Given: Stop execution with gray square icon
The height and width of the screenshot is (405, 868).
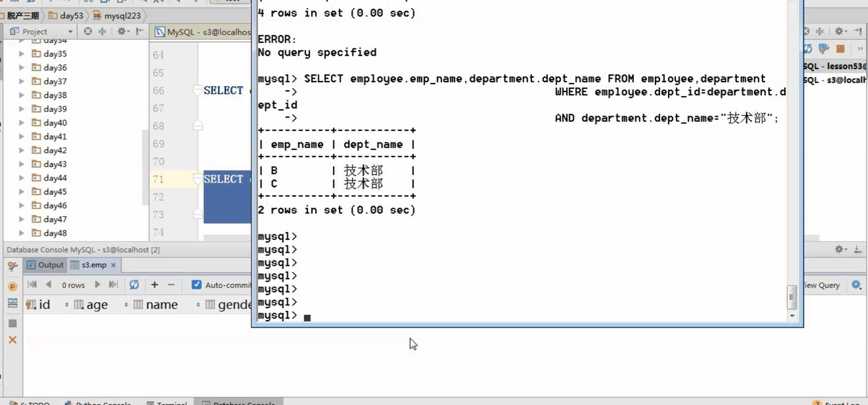Looking at the screenshot, I should (13, 323).
